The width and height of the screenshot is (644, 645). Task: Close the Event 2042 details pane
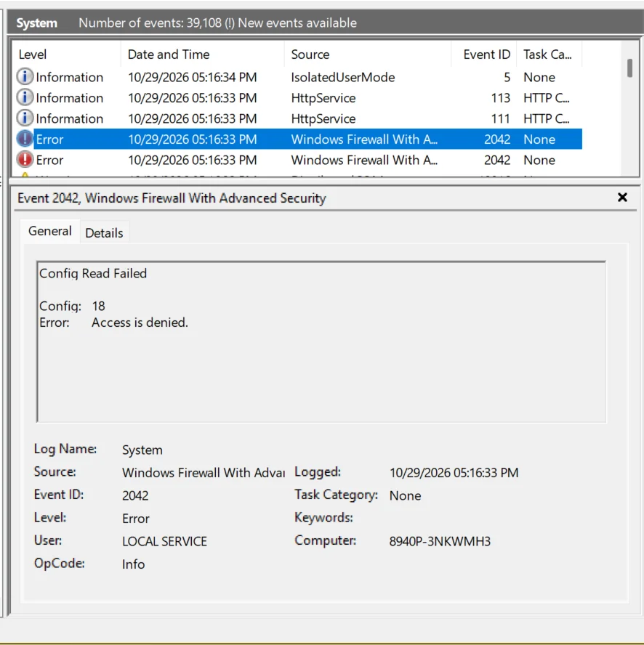(622, 198)
